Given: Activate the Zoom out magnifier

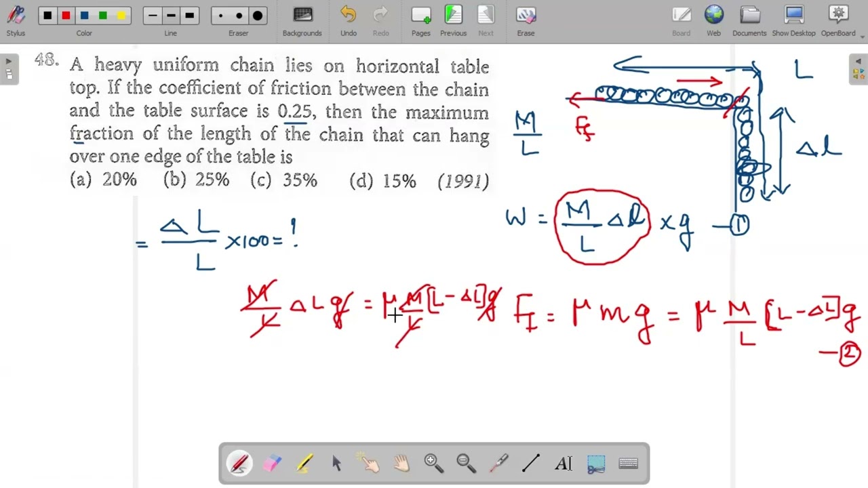Looking at the screenshot, I should pos(466,464).
